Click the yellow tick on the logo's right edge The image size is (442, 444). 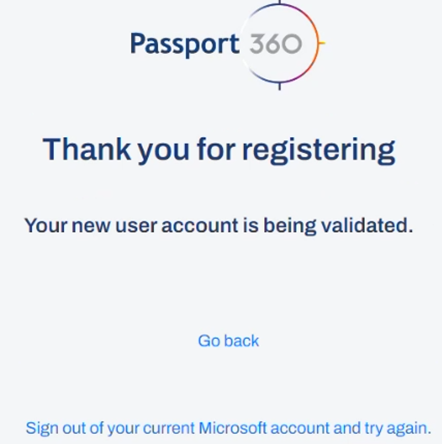322,43
